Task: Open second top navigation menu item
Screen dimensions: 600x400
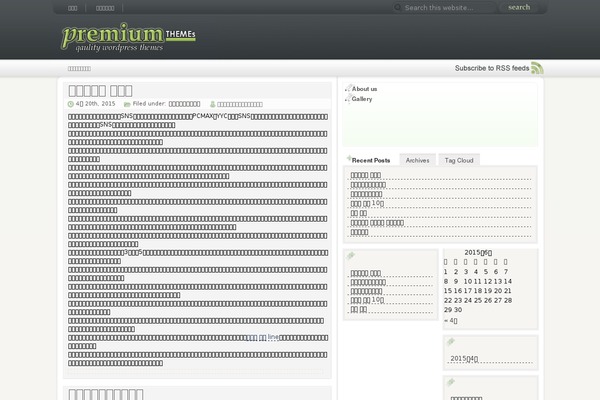Action: coord(105,8)
